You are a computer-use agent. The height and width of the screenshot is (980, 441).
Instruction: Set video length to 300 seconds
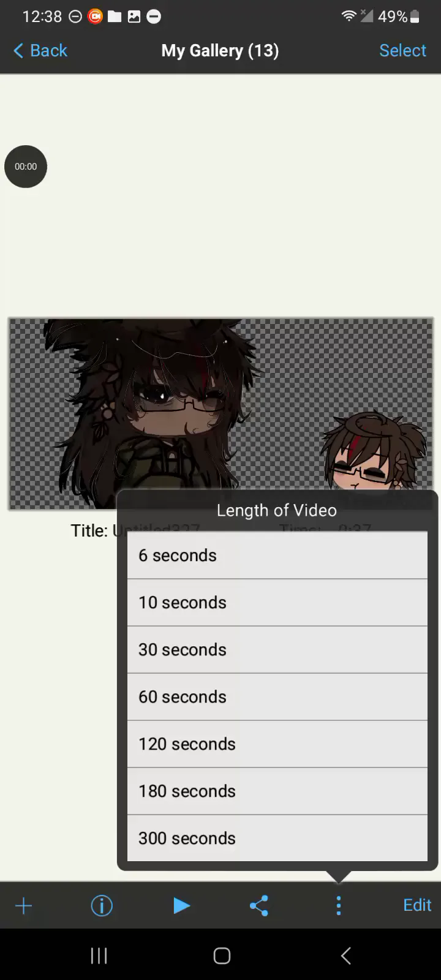coord(277,839)
